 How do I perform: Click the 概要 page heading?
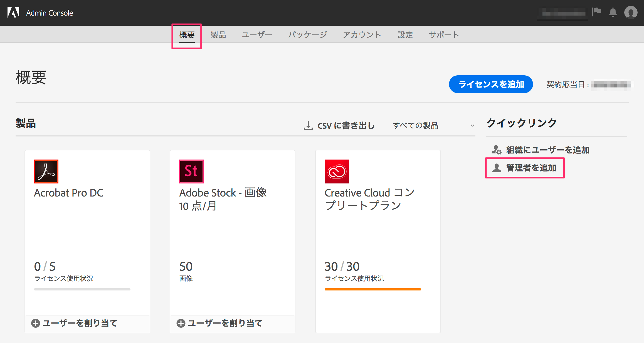pyautogui.click(x=31, y=77)
